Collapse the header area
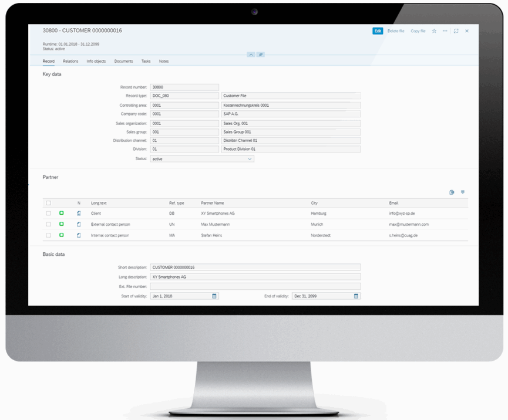This screenshot has width=508, height=420. tap(251, 54)
